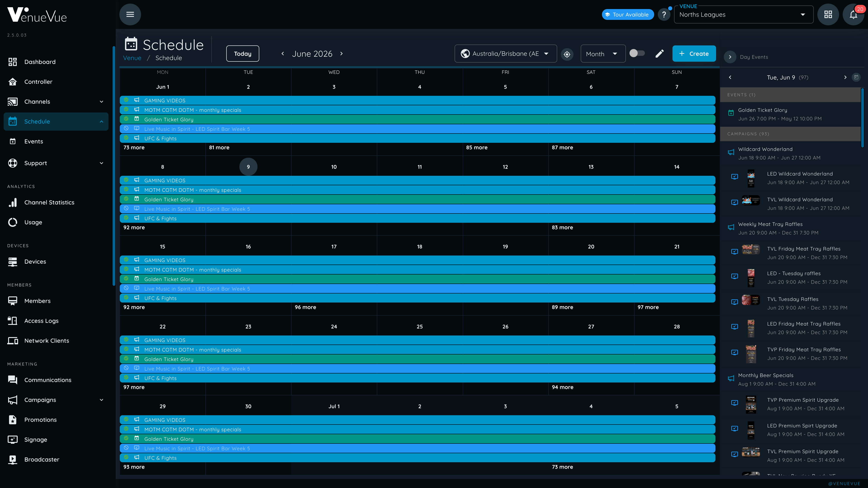Collapse the Day Events panel chevron
The image size is (868, 488).
pyautogui.click(x=730, y=57)
